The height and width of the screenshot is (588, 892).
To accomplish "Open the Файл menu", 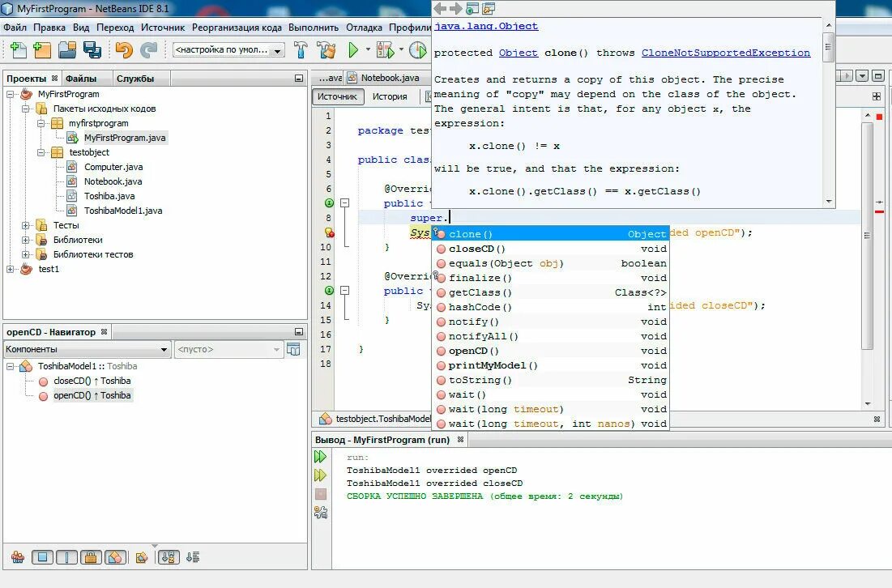I will (15, 28).
